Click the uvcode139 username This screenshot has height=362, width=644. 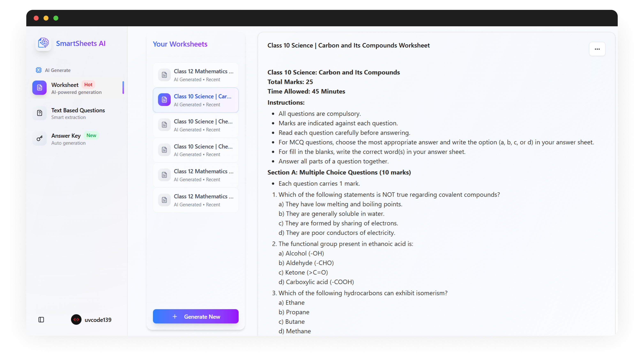point(98,320)
